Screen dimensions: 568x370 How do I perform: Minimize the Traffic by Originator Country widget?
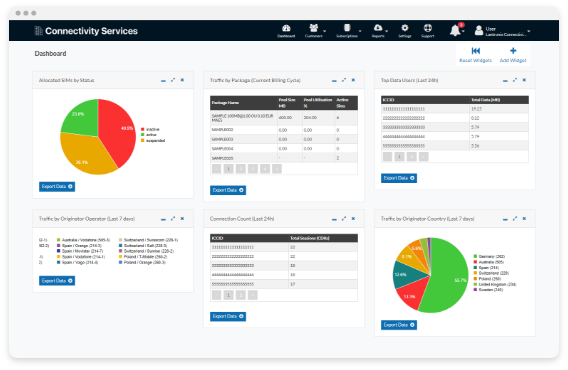coord(505,219)
